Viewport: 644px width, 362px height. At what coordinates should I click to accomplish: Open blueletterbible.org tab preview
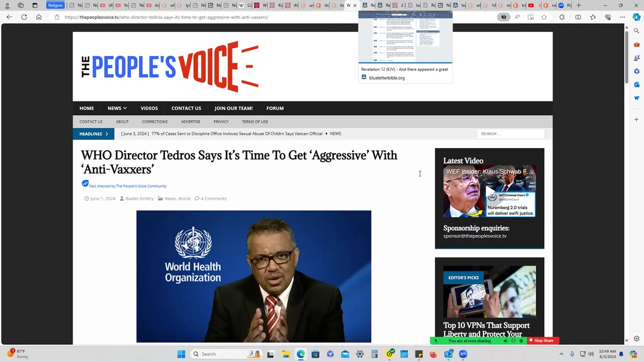(406, 47)
